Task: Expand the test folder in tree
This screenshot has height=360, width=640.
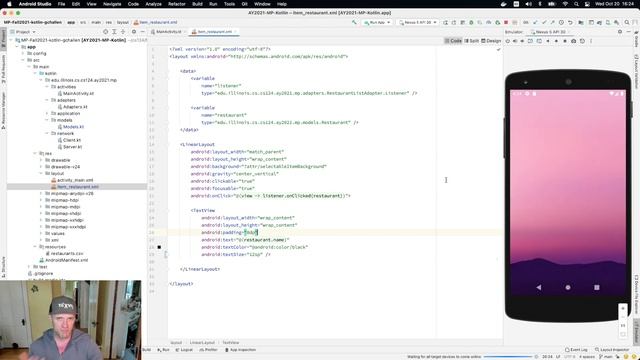Action: pyautogui.click(x=29, y=267)
